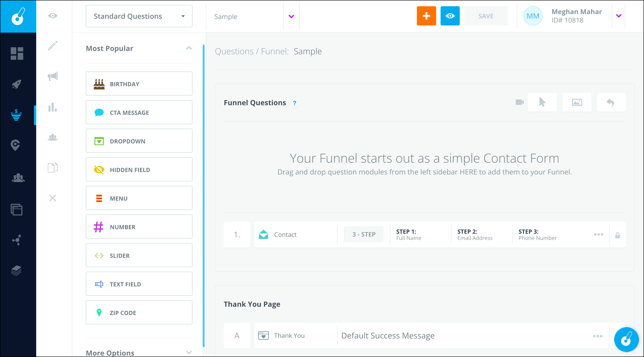Click the Funnel Questions help question mark

[295, 103]
